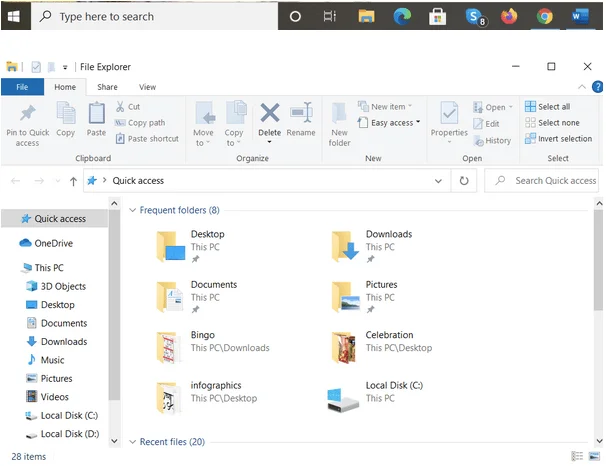Open the File menu tab
This screenshot has width=606, height=466.
[x=22, y=87]
